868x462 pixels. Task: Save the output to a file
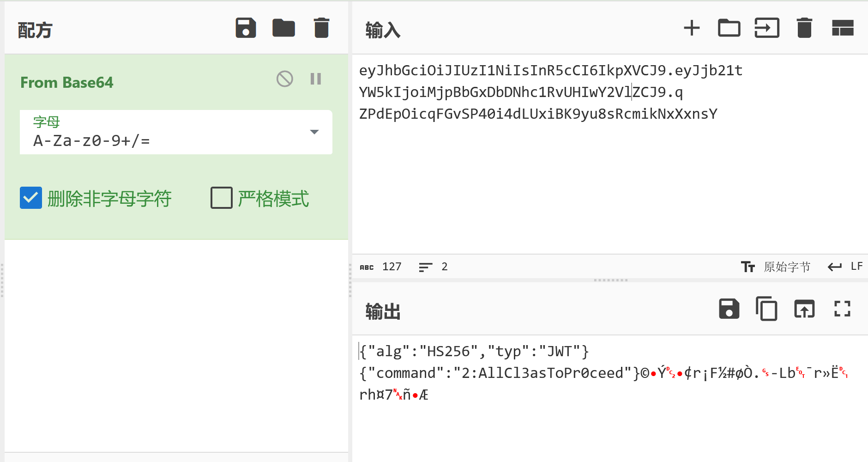pyautogui.click(x=729, y=309)
